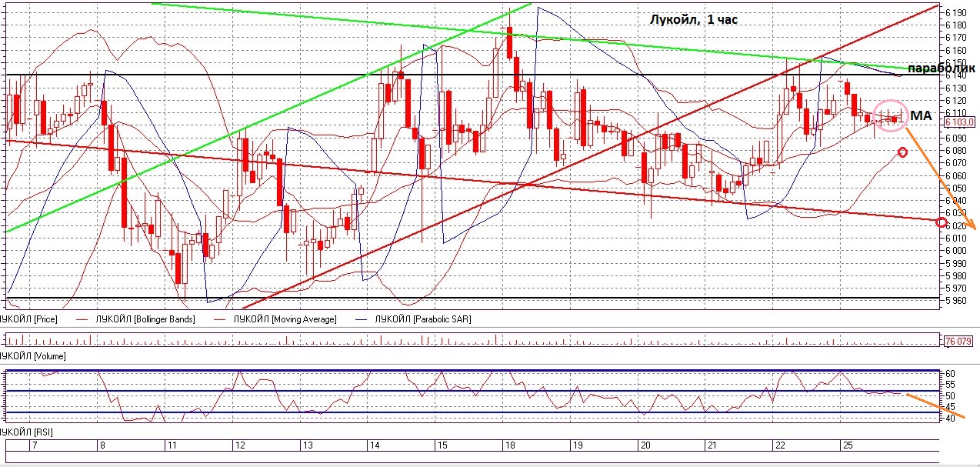
Task: Click date label 19 on time axis
Action: pos(577,446)
